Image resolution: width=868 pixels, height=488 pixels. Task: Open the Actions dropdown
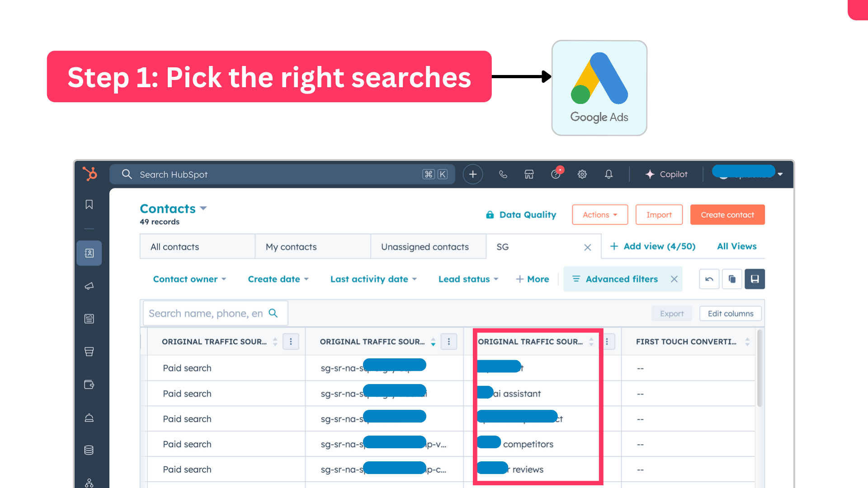tap(600, 215)
